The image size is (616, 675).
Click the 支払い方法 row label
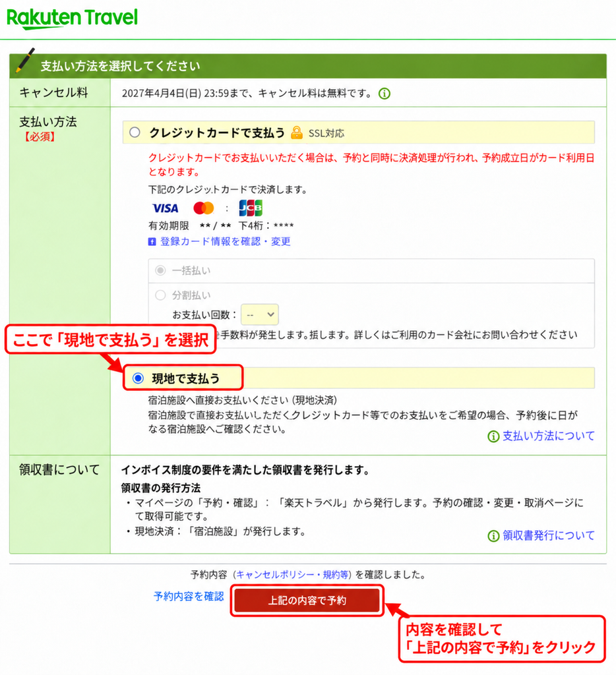pyautogui.click(x=47, y=122)
